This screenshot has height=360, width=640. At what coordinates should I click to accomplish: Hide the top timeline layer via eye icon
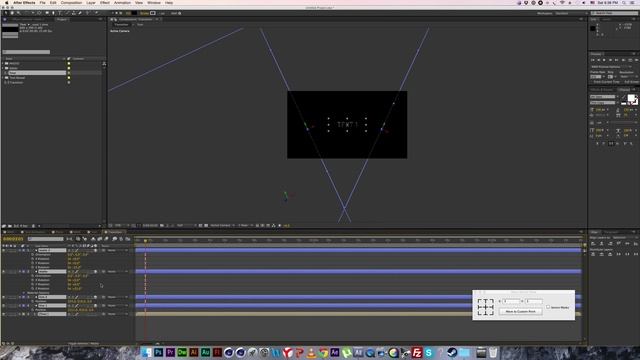click(x=4, y=250)
